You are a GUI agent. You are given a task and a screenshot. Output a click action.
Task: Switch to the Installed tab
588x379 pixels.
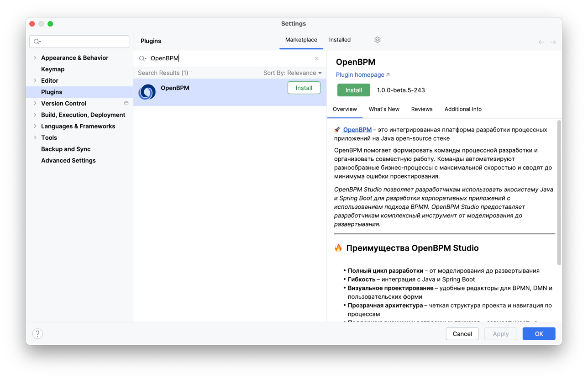click(340, 40)
